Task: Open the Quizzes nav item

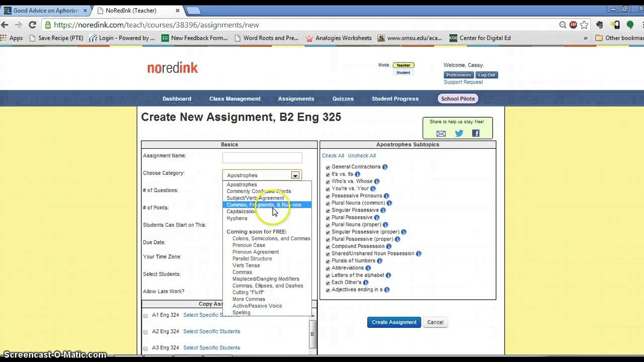Action: coord(343,99)
